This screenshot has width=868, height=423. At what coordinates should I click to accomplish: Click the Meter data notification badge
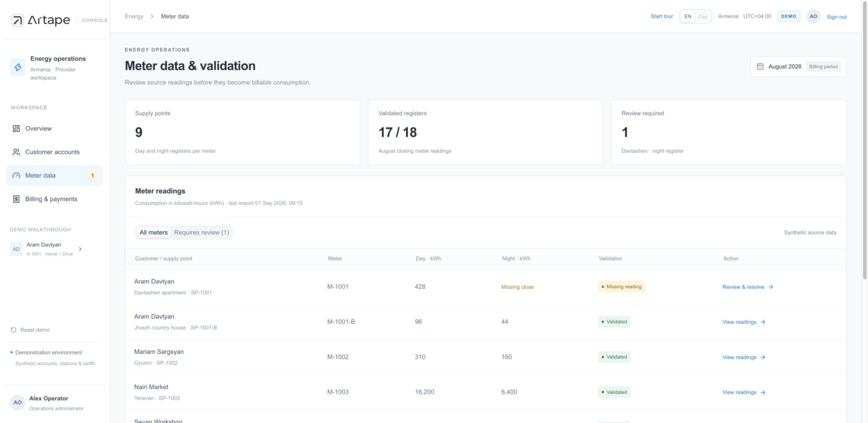(x=92, y=175)
